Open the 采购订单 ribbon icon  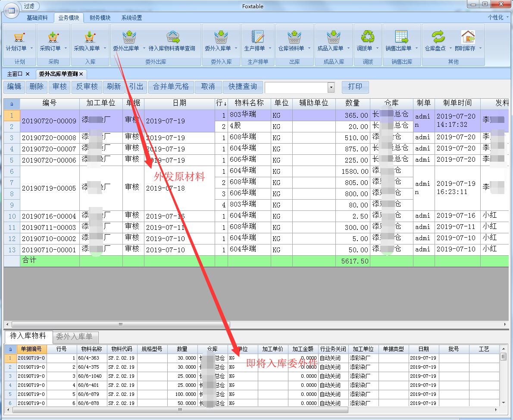tap(53, 37)
